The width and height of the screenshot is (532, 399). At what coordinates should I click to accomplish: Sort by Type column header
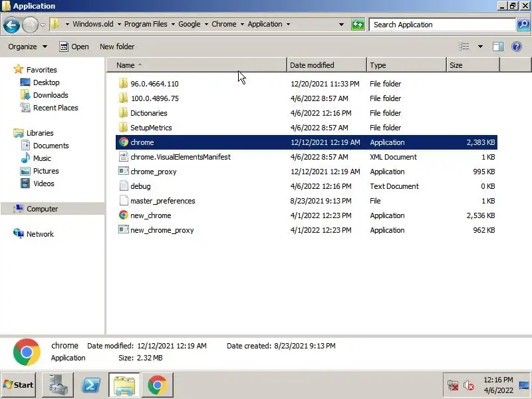(x=406, y=65)
